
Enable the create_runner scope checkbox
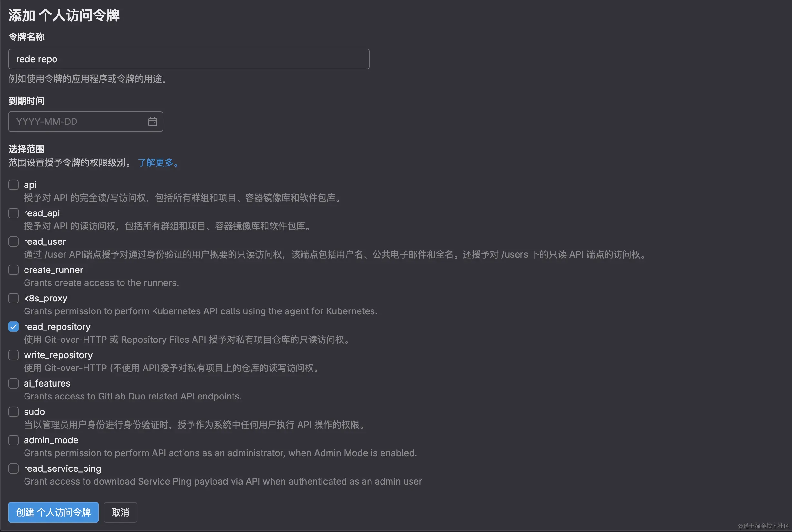pos(13,270)
